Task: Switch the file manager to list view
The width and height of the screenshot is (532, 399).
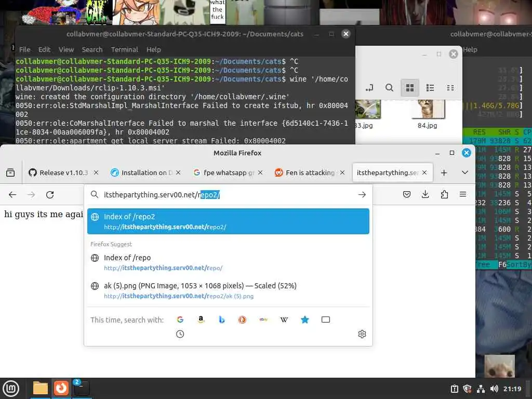Action: point(430,88)
